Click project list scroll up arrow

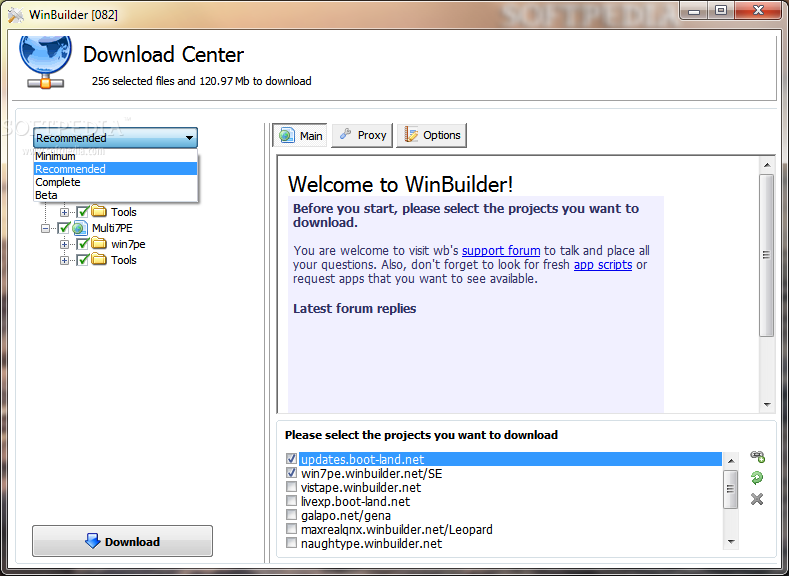[731, 461]
